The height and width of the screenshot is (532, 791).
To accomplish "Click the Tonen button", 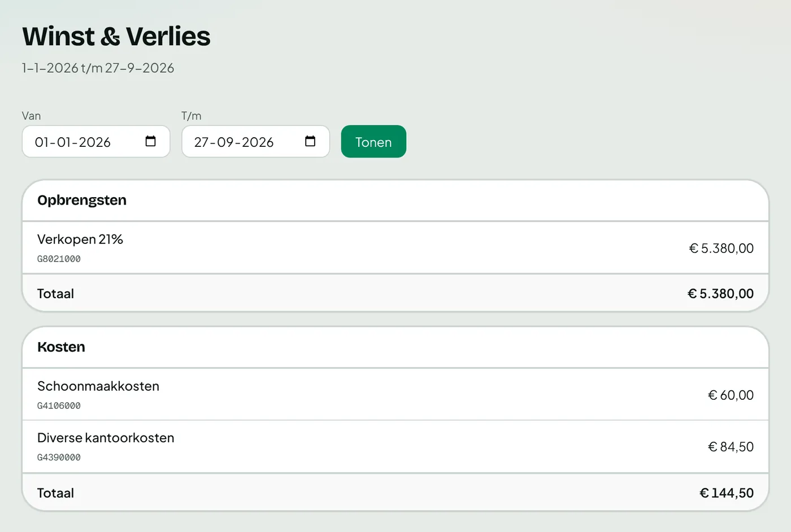I will click(x=373, y=141).
